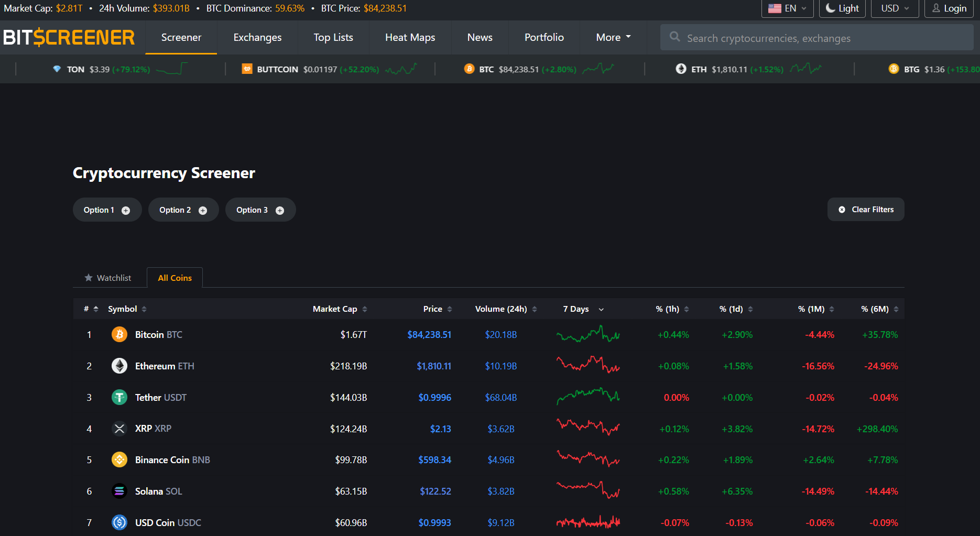Open the 7 Days period dropdown
980x536 pixels.
click(x=583, y=309)
